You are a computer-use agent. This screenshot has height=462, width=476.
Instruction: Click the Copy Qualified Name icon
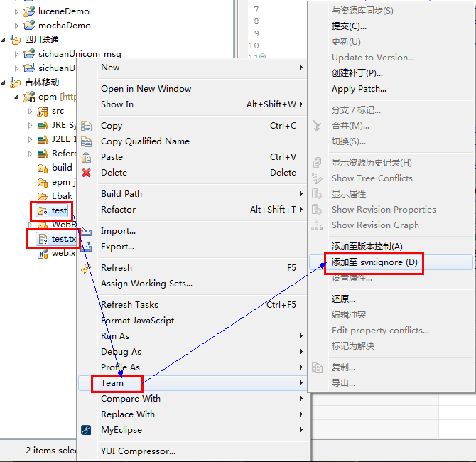point(86,141)
